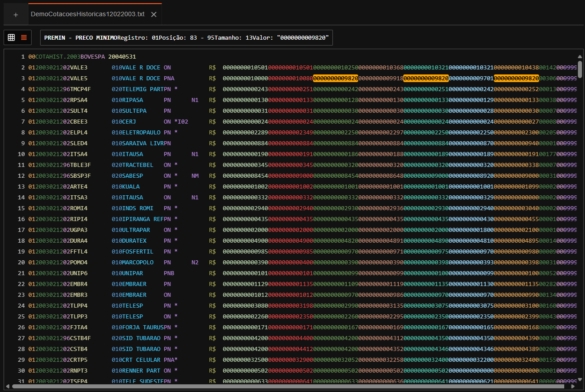Click the company name SABESP

pos(133,176)
